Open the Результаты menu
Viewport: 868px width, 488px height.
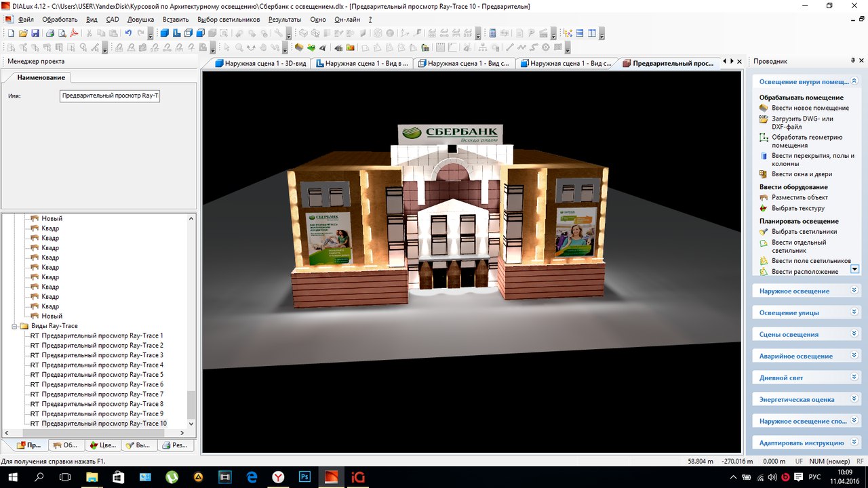(x=285, y=20)
